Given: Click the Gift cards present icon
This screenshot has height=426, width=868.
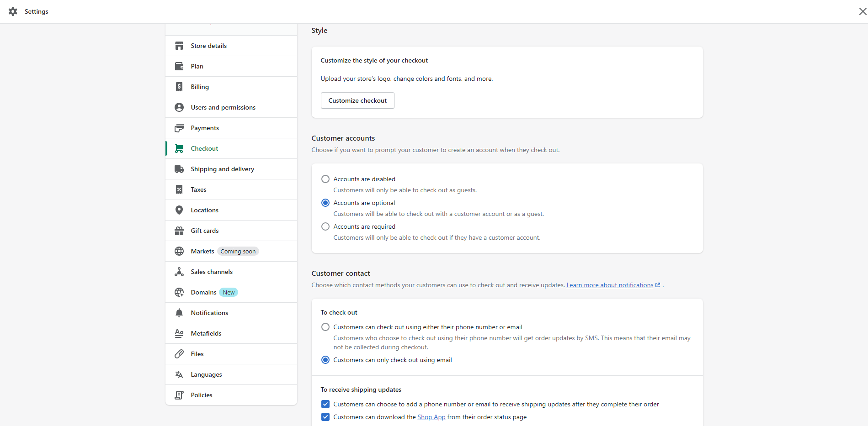Looking at the screenshot, I should coord(179,231).
